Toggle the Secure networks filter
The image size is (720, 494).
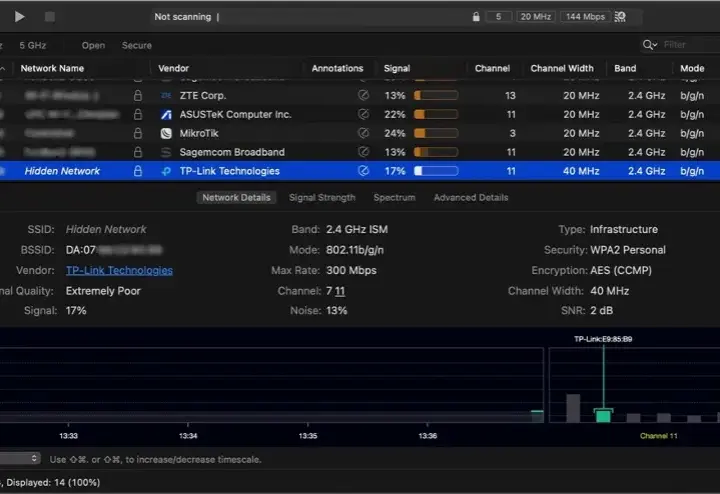137,45
